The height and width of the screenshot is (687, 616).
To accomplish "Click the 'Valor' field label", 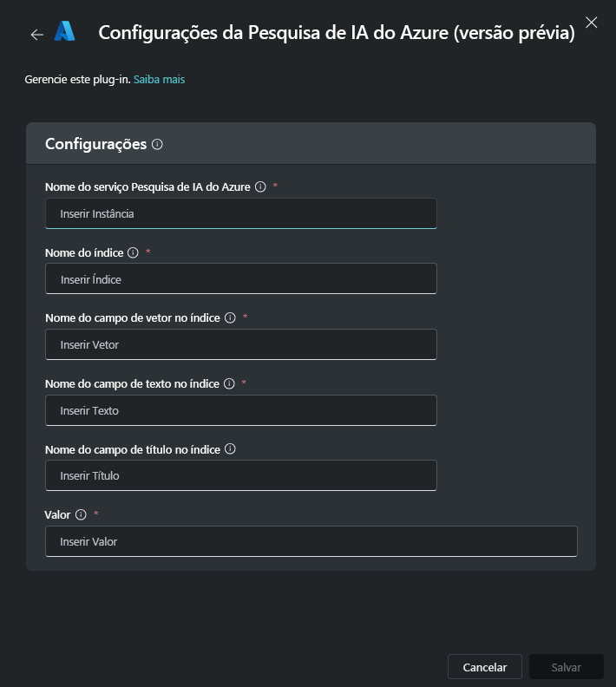I will tap(57, 514).
